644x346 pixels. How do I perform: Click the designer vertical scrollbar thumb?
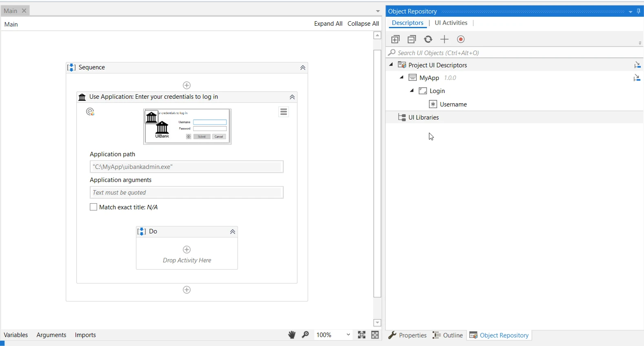click(x=378, y=173)
